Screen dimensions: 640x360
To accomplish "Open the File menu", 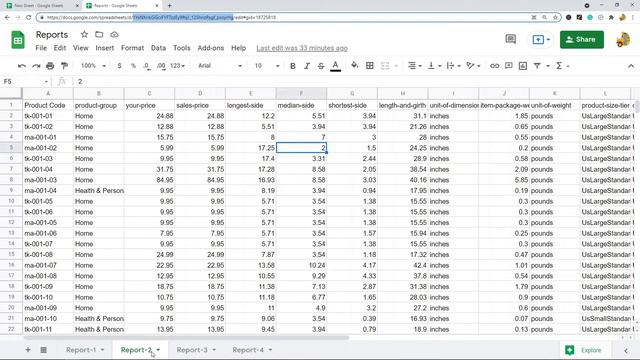I will click(41, 48).
